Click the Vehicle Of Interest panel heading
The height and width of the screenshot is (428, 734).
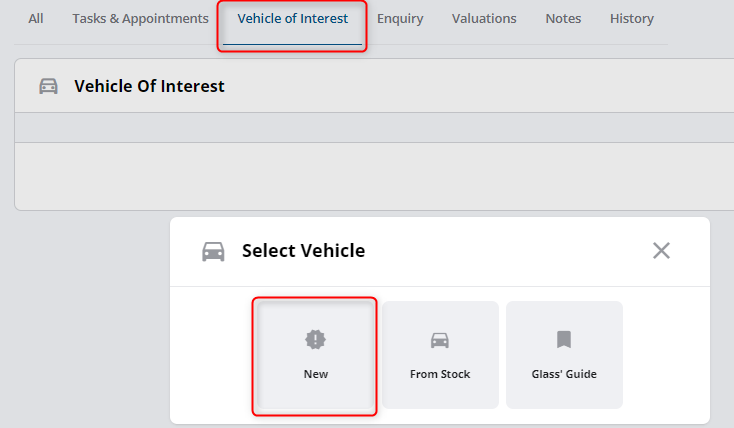[149, 86]
